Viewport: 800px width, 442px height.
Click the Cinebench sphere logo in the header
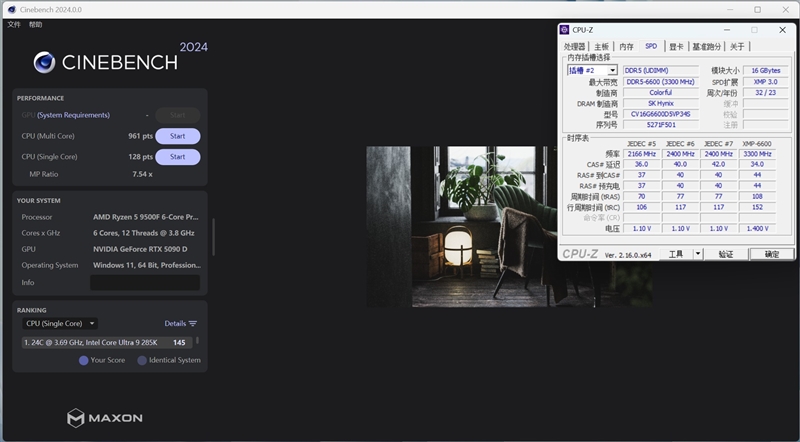45,62
